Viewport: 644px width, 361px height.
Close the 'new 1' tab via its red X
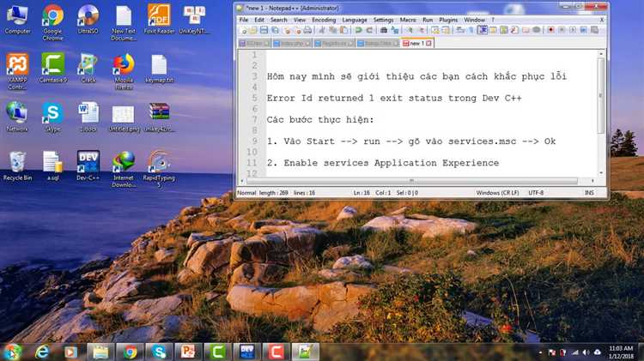[428, 44]
